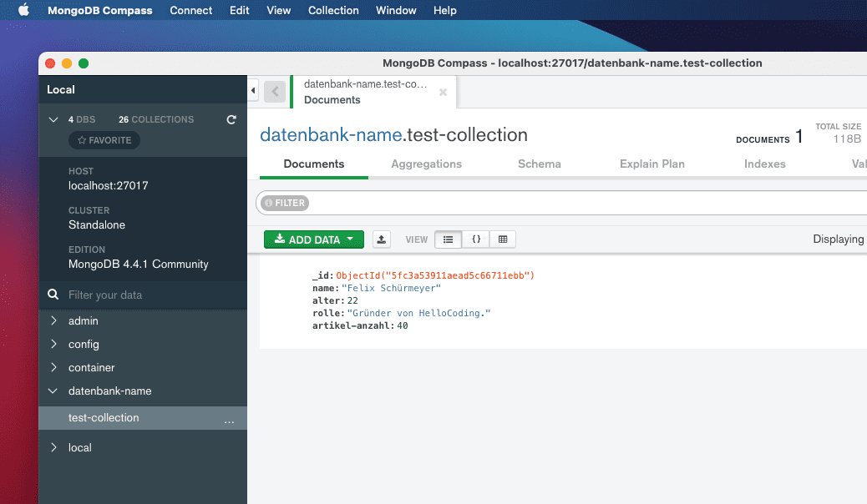867x504 pixels.
Task: Mark connection as FAVORITE
Action: 104,140
